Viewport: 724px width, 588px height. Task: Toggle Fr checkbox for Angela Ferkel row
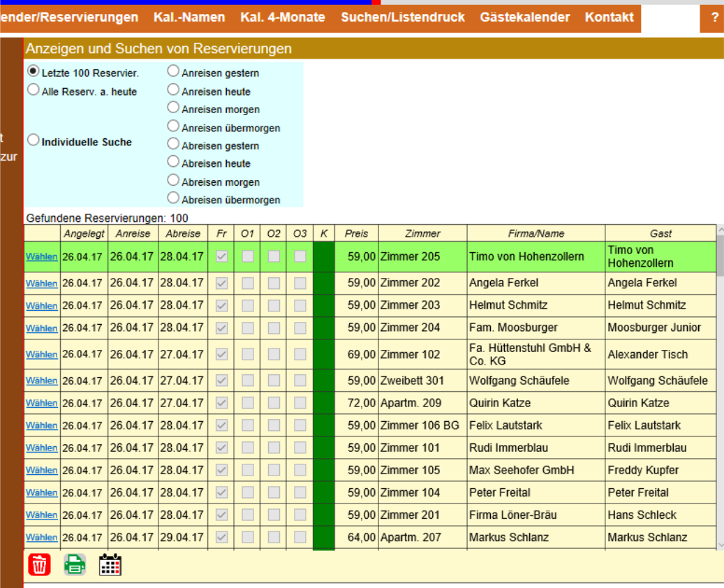[x=222, y=284]
